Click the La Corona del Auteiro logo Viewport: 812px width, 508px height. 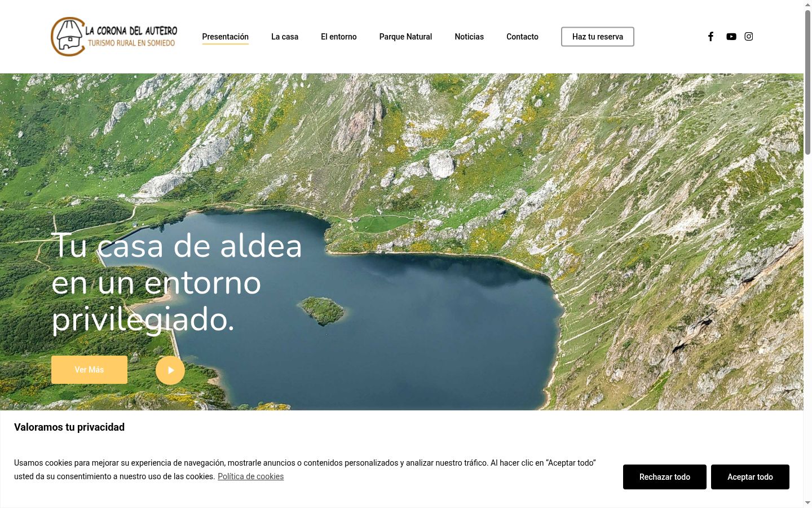coord(114,37)
